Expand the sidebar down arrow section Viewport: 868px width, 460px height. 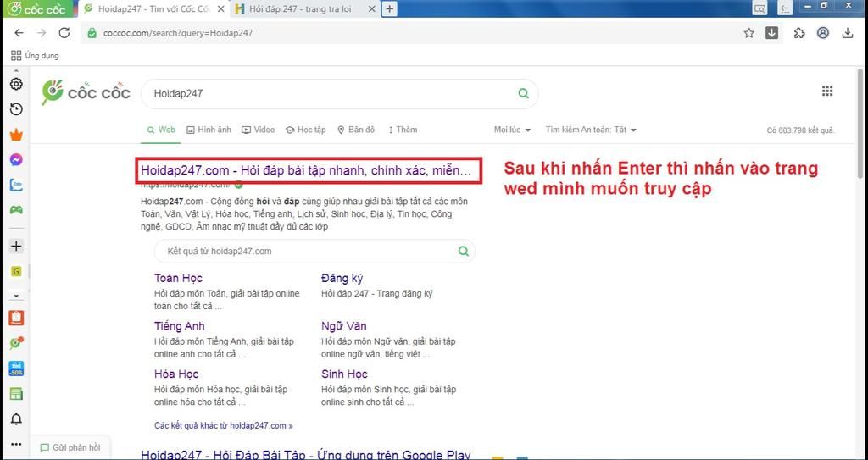pyautogui.click(x=16, y=297)
